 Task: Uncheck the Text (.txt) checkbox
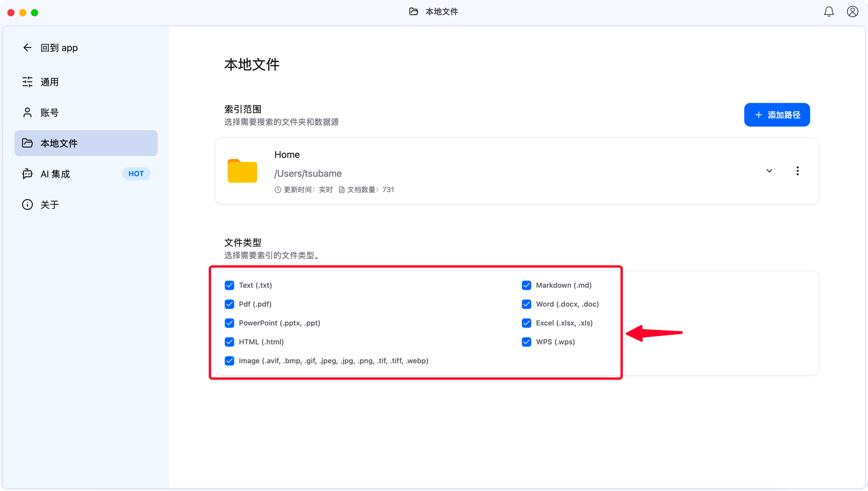click(x=229, y=285)
